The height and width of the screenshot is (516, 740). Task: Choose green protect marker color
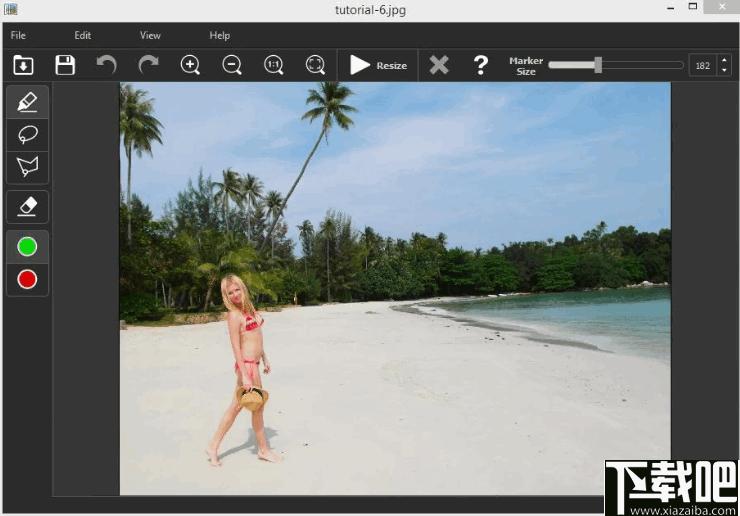(x=27, y=247)
